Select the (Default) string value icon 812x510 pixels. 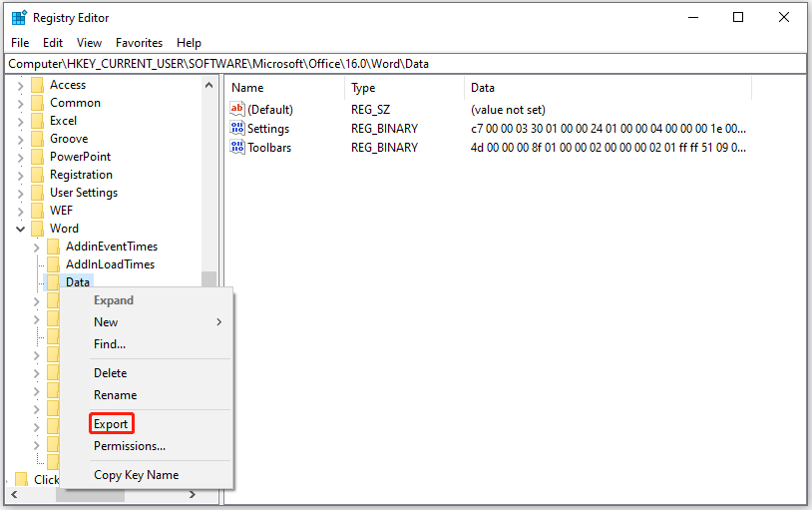click(x=237, y=110)
